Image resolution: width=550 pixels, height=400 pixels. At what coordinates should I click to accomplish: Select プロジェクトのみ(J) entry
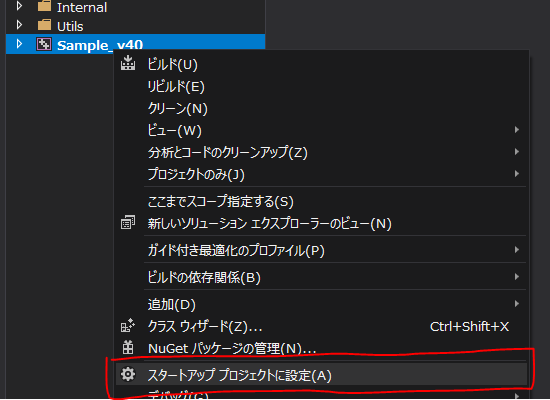click(x=321, y=174)
